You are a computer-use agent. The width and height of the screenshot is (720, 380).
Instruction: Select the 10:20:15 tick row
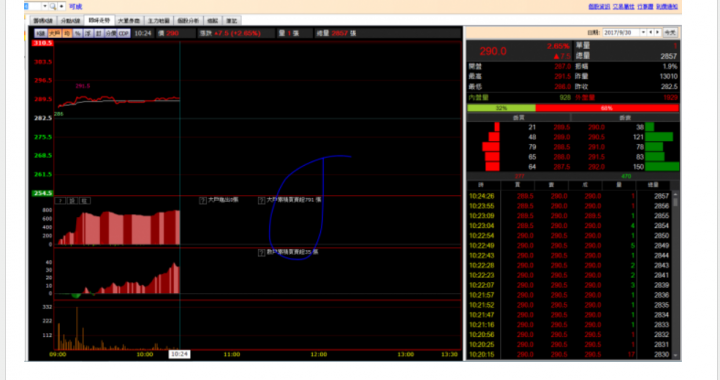coord(569,354)
